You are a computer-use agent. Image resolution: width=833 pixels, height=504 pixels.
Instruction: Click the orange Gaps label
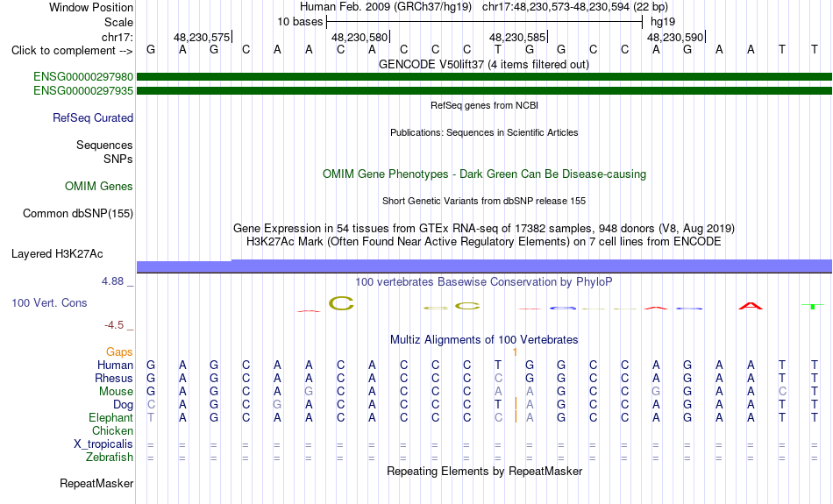click(x=119, y=352)
